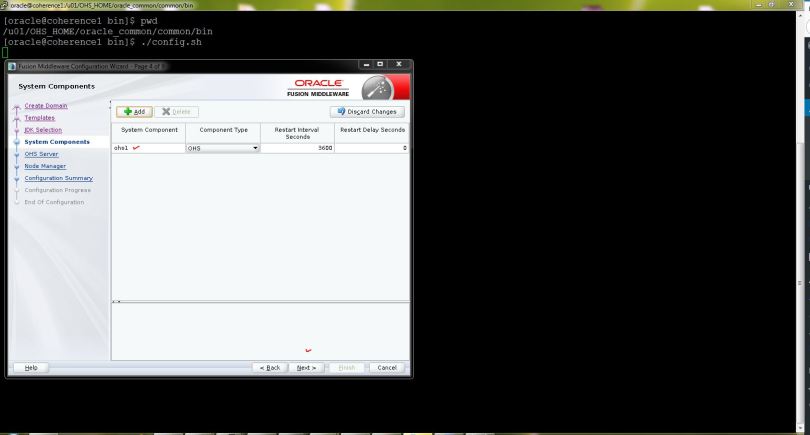This screenshot has width=810, height=435.
Task: Click the greyed Delete button
Action: (x=176, y=112)
